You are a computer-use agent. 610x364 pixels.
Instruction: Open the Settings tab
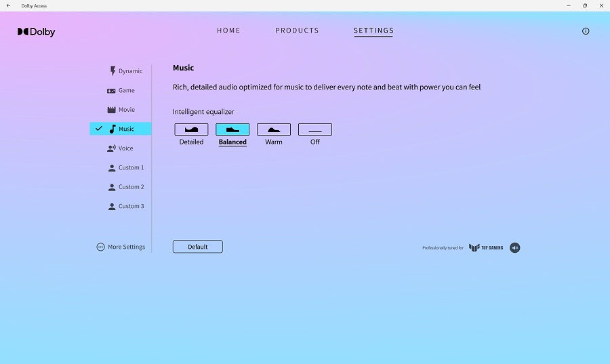[x=373, y=31]
